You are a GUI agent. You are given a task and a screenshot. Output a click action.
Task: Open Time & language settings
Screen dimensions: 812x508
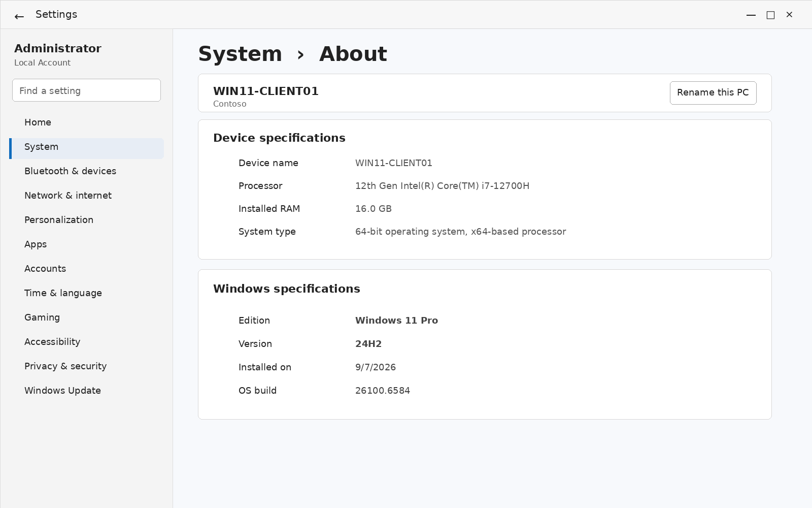point(86,293)
